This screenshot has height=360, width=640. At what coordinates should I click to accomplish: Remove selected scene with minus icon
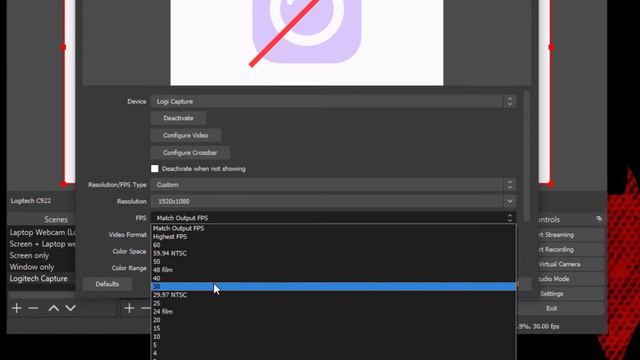[33, 308]
